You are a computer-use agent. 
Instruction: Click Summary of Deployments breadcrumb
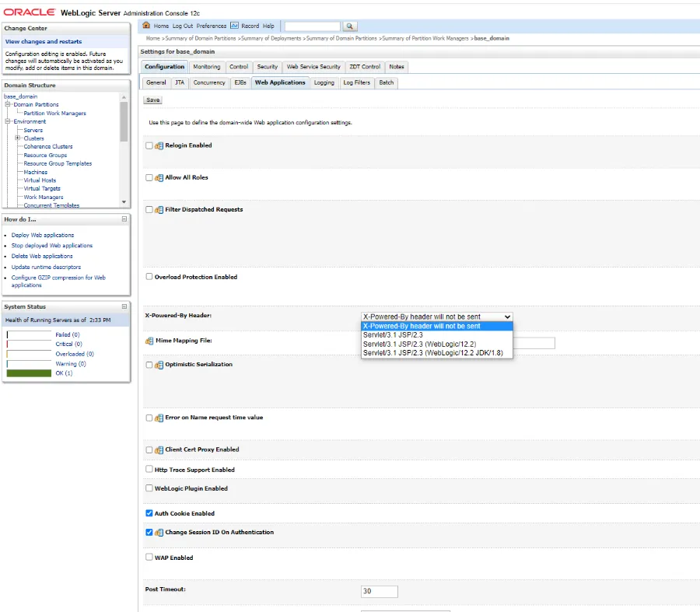[x=271, y=38]
